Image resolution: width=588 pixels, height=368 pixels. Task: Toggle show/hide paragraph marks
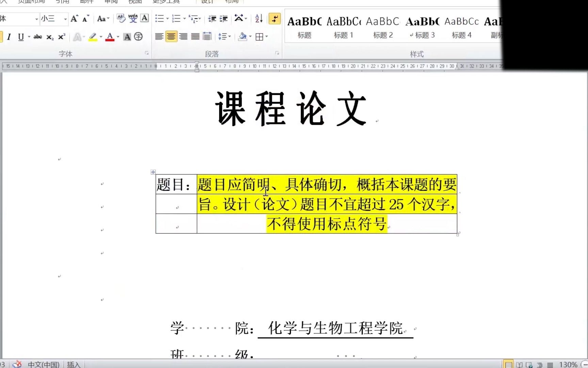[275, 18]
